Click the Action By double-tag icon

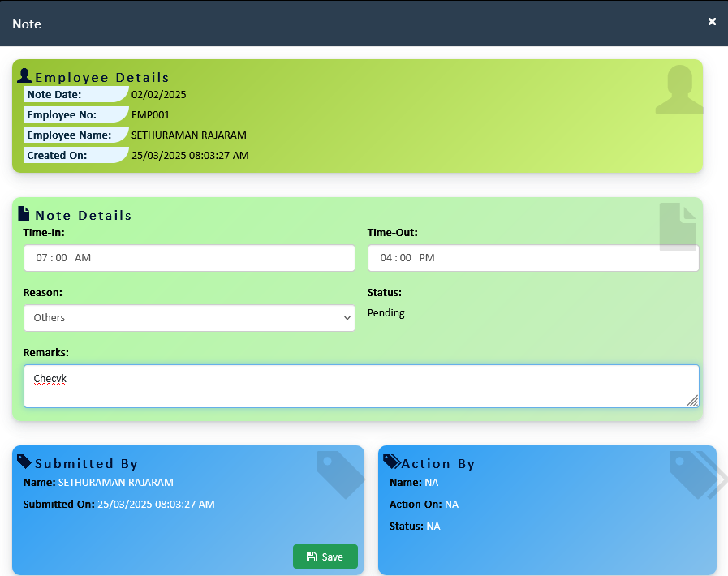[391, 462]
